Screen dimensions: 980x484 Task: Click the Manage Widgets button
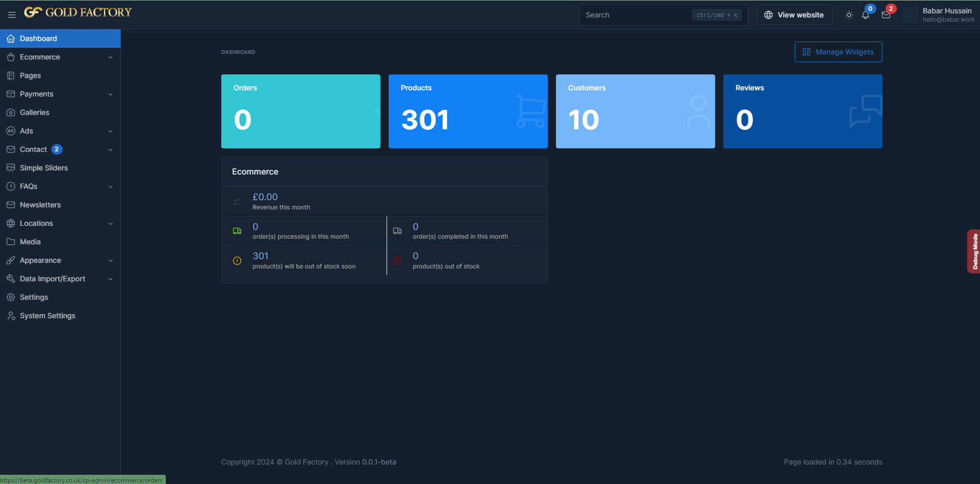[838, 52]
